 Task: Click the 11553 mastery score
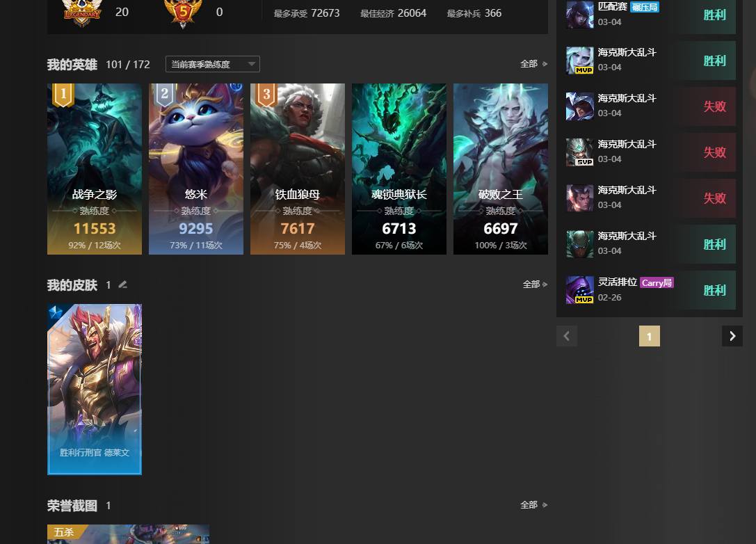coord(95,229)
